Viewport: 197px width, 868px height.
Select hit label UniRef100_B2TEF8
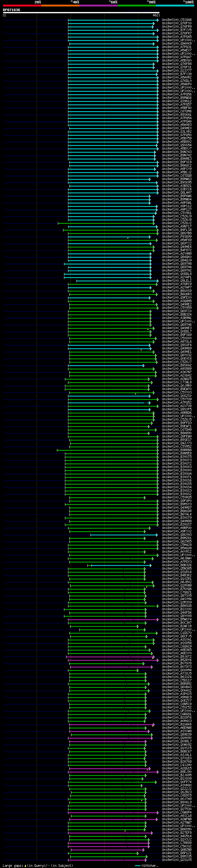pyautogui.click(x=177, y=833)
